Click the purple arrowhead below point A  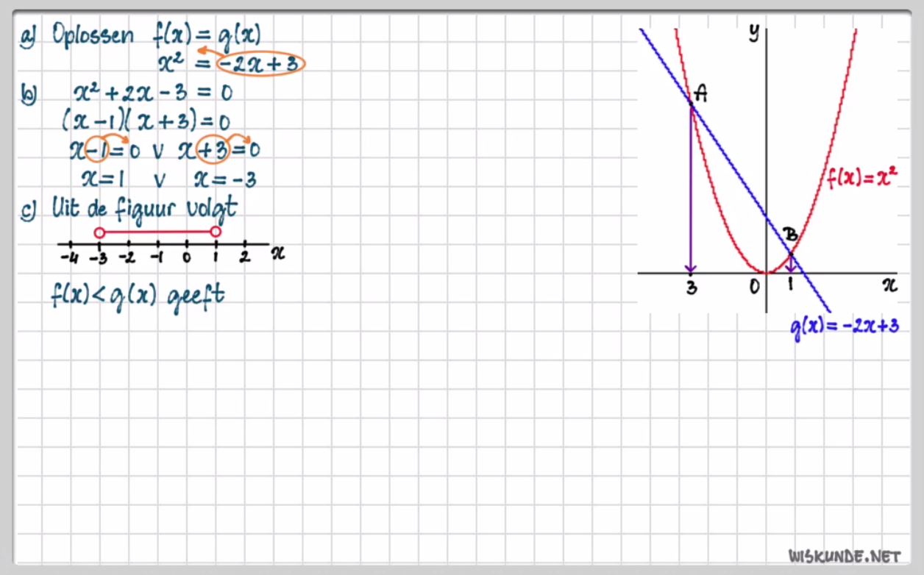coord(691,266)
